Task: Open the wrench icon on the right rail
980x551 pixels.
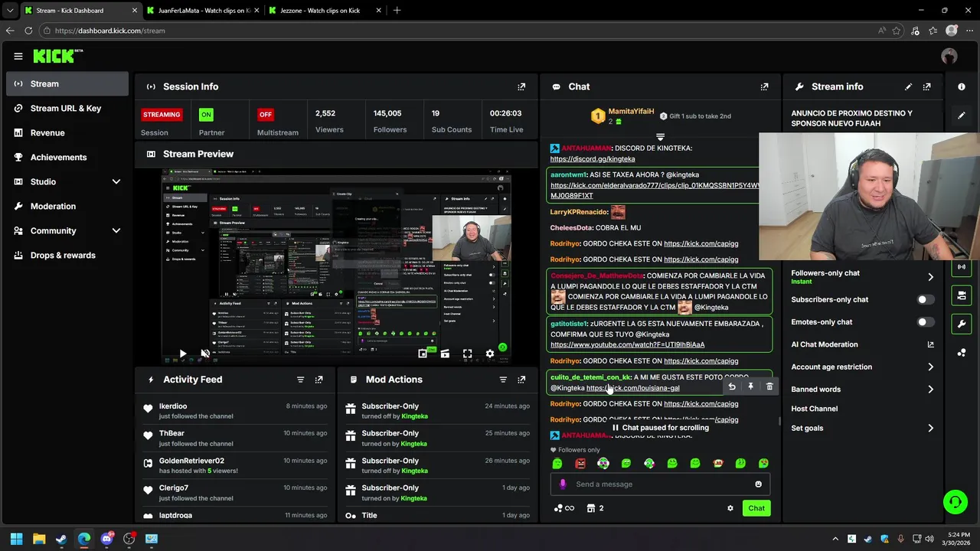Action: 962,324
